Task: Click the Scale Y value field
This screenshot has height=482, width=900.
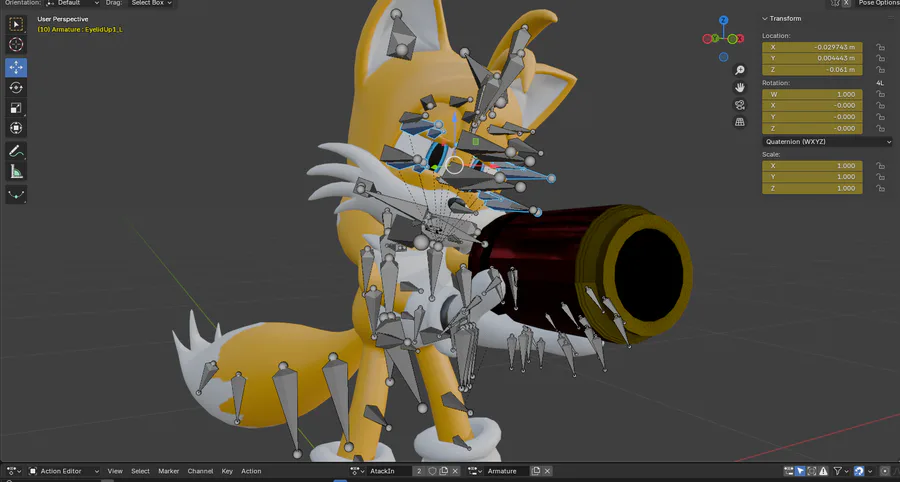Action: 812,177
